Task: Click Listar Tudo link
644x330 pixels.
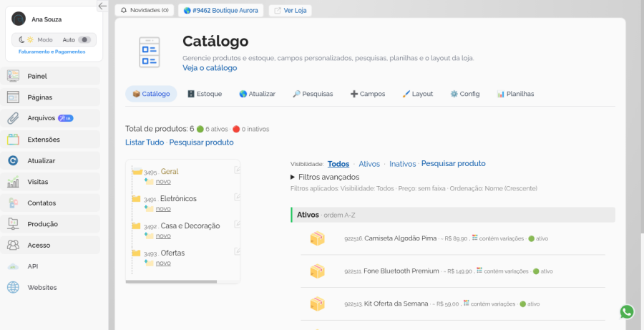Action: [145, 142]
